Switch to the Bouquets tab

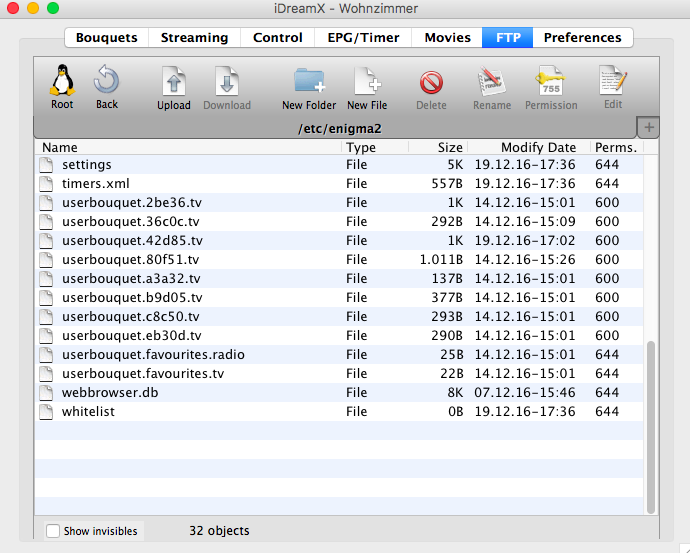coord(106,37)
